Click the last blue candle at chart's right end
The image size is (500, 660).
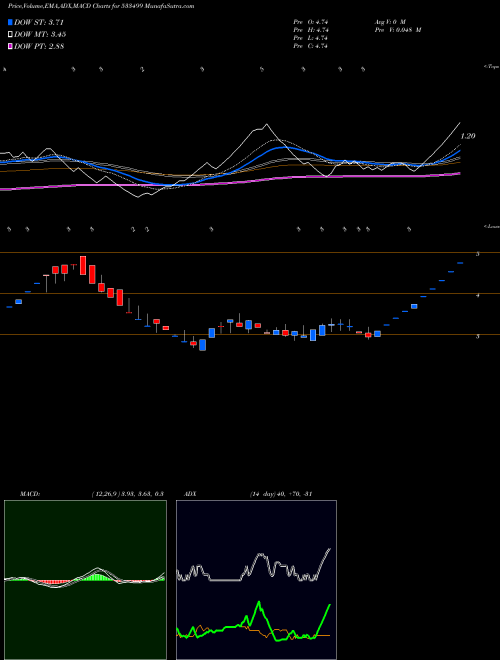[460, 263]
